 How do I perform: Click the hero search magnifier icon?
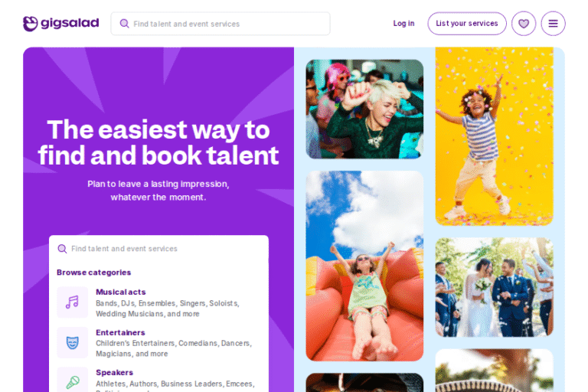pos(62,249)
